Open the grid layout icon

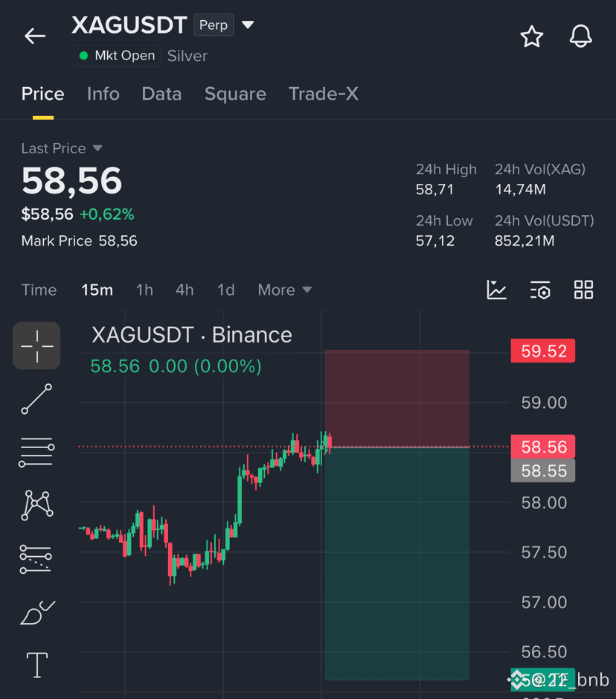(x=583, y=290)
